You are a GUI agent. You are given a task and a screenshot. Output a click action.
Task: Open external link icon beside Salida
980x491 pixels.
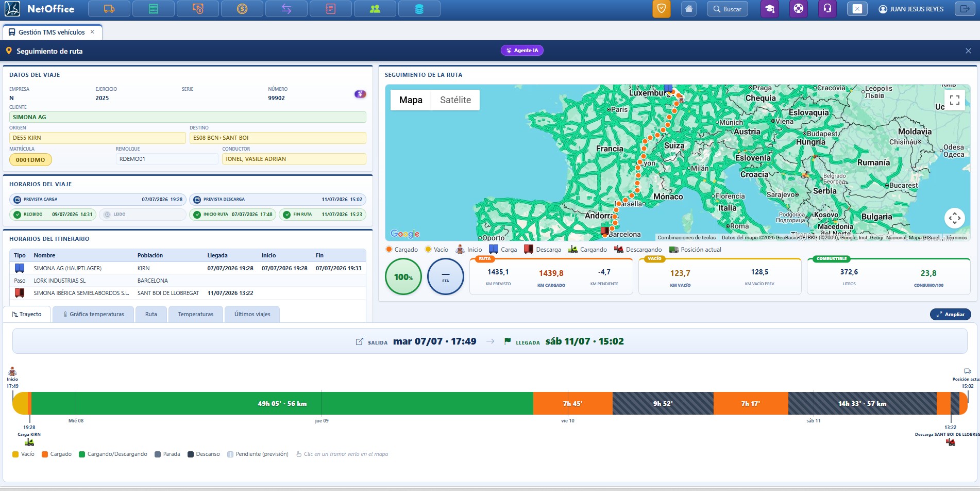click(359, 341)
